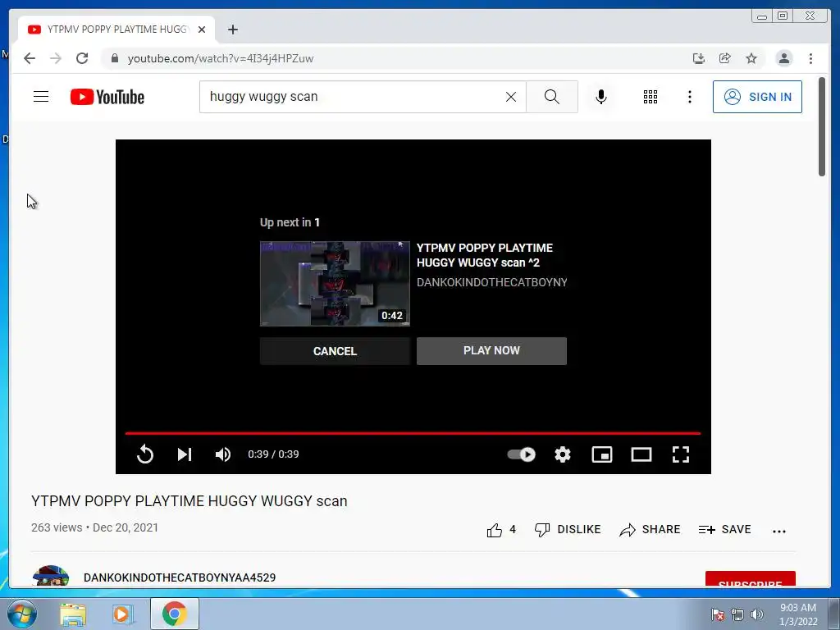Share the video
840x630 pixels.
click(650, 530)
